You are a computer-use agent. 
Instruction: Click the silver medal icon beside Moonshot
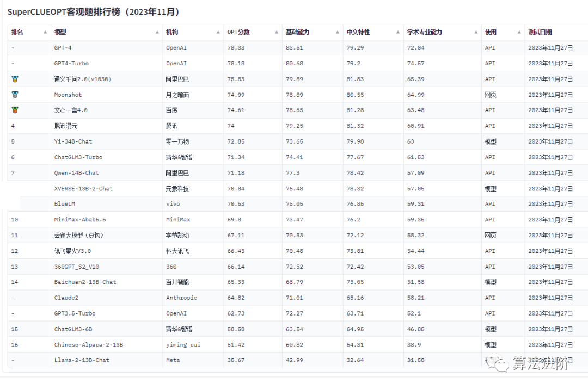(x=15, y=95)
